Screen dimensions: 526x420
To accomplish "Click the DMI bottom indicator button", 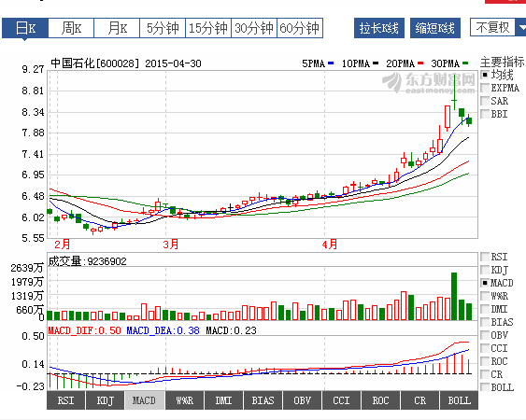I will [223, 400].
